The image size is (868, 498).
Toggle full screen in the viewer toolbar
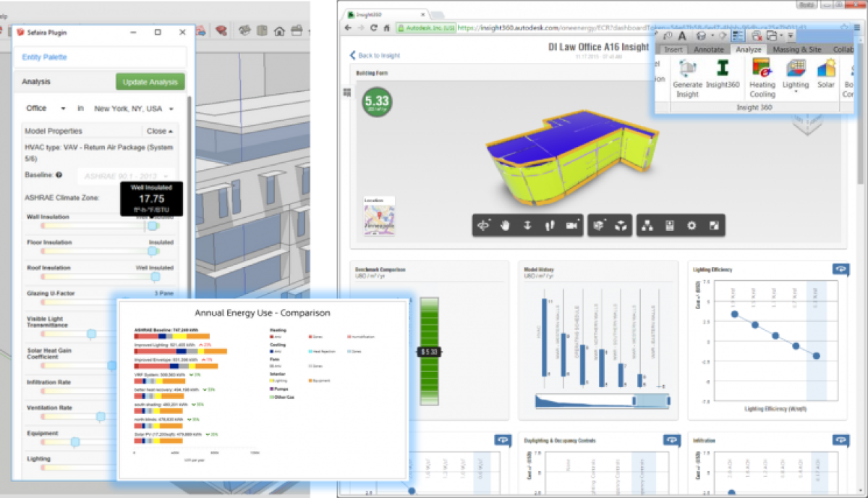tap(713, 225)
